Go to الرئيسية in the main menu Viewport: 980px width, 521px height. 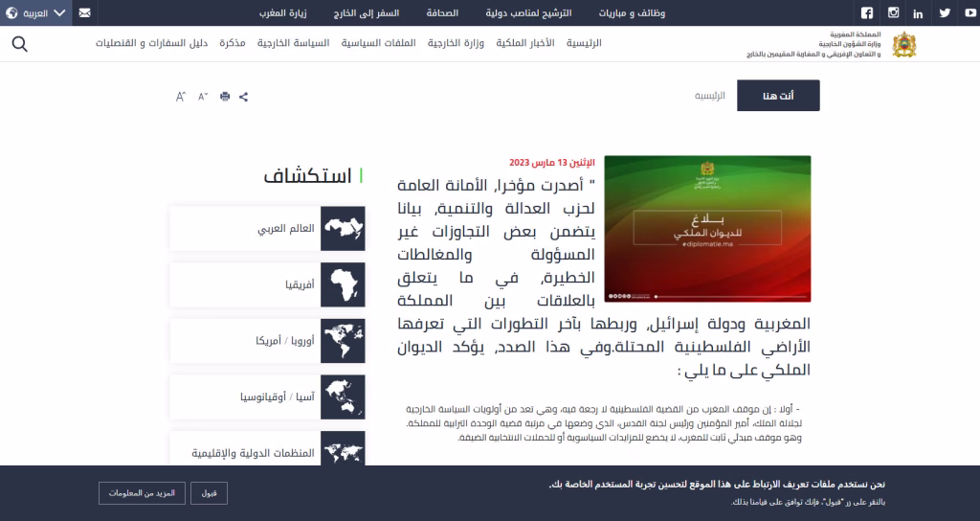(x=584, y=43)
